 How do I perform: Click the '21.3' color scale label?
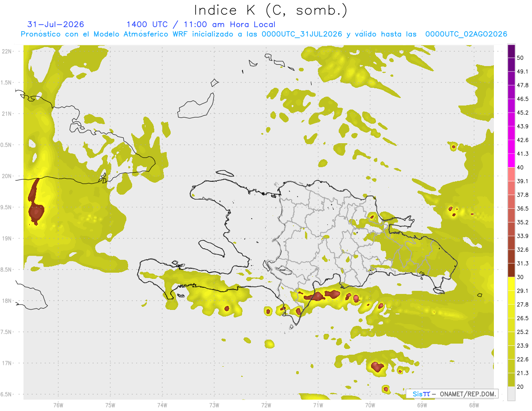[x=523, y=373]
